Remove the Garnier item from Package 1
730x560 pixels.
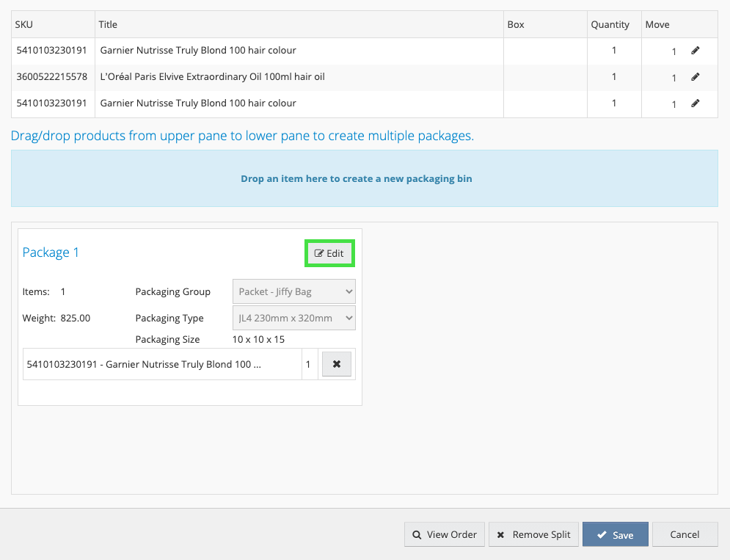point(337,364)
